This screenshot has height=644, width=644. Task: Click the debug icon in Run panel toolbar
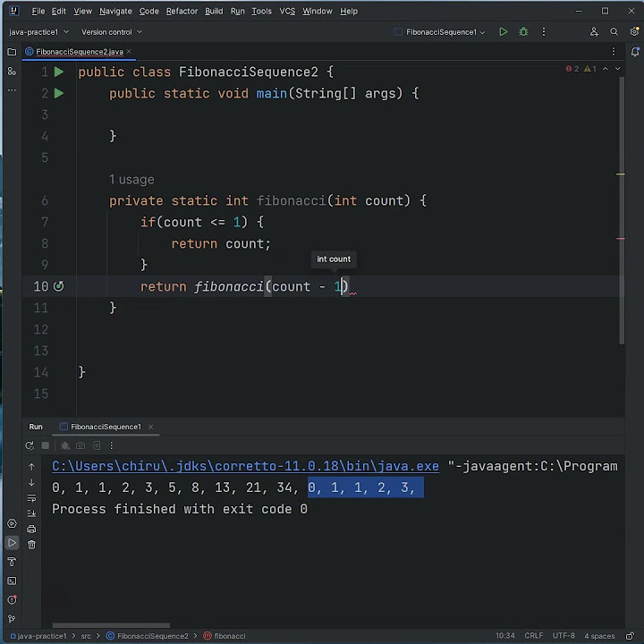tap(65, 445)
